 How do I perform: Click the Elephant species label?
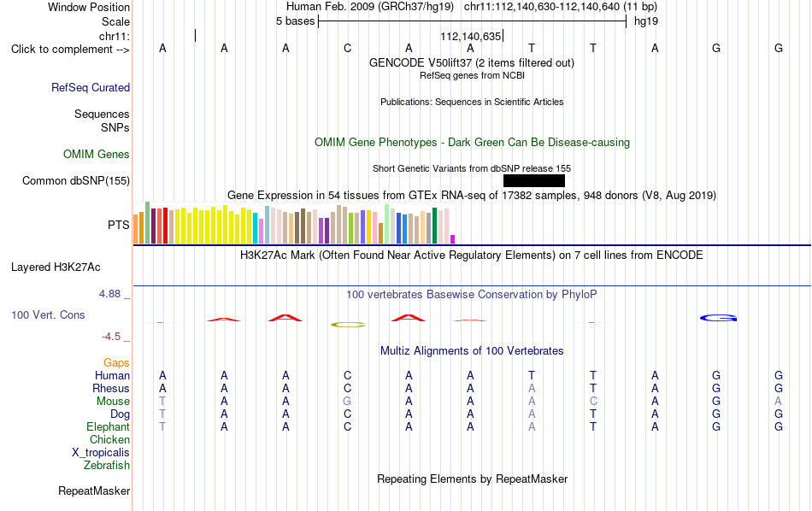109,426
